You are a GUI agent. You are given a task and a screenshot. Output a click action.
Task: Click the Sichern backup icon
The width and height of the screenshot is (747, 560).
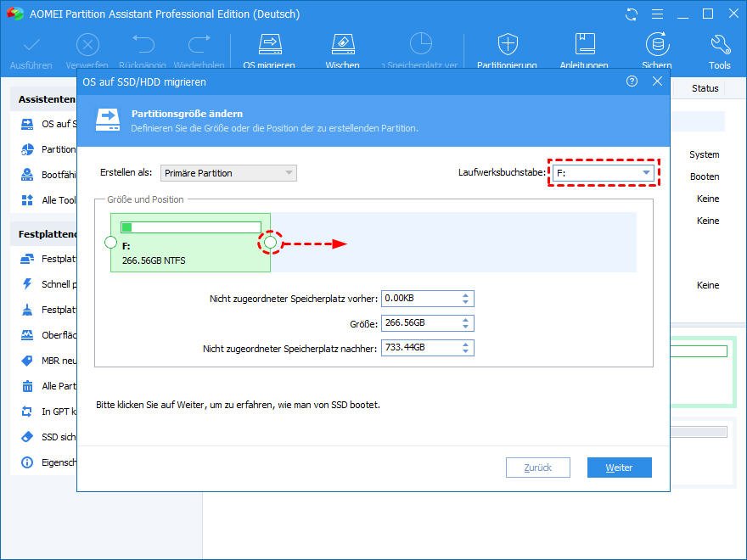[x=656, y=45]
